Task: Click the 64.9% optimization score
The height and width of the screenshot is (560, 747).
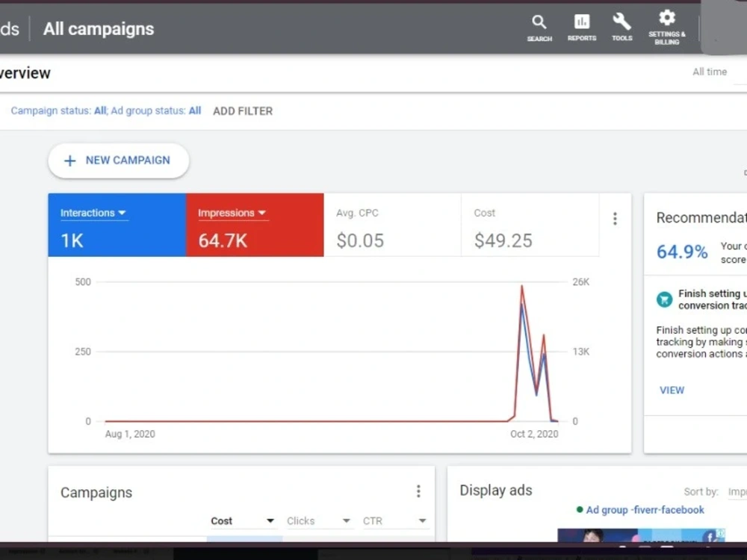Action: (682, 252)
